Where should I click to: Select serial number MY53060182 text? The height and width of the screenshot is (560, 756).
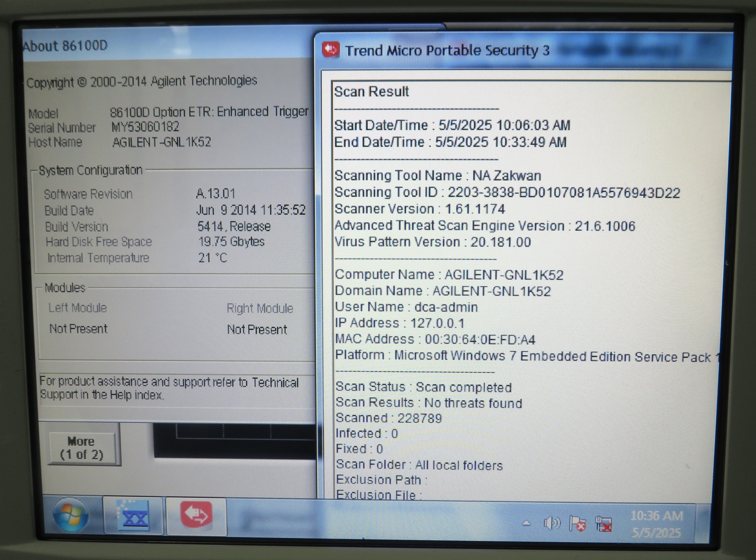coord(145,127)
